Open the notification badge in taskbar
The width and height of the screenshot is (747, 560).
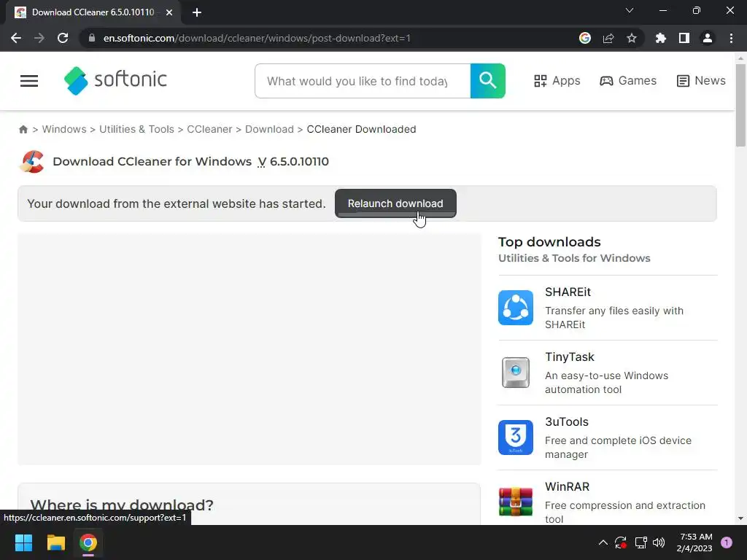pos(726,542)
